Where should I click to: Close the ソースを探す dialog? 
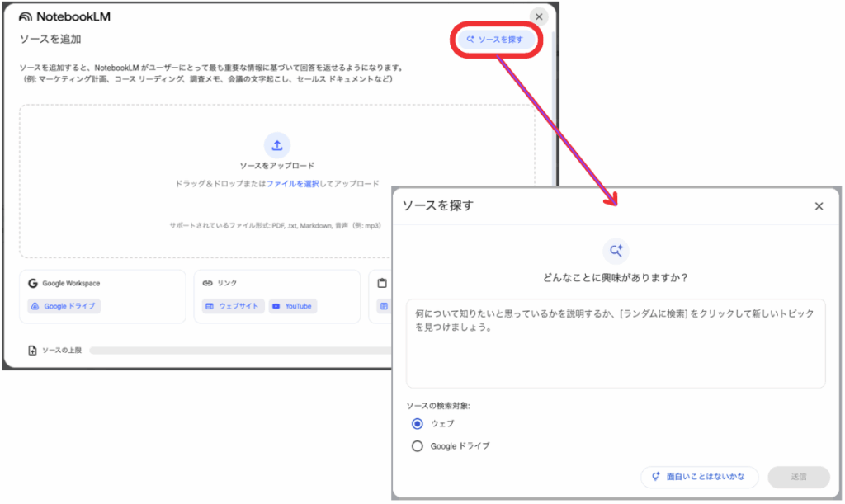click(x=819, y=206)
